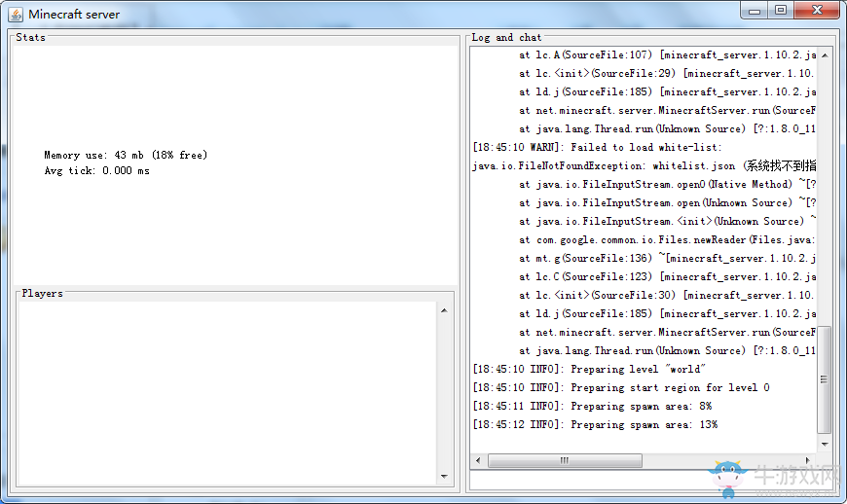Click 'lc.<init>(SourceFile:29)' stack line
This screenshot has height=504, width=847.
(x=668, y=73)
